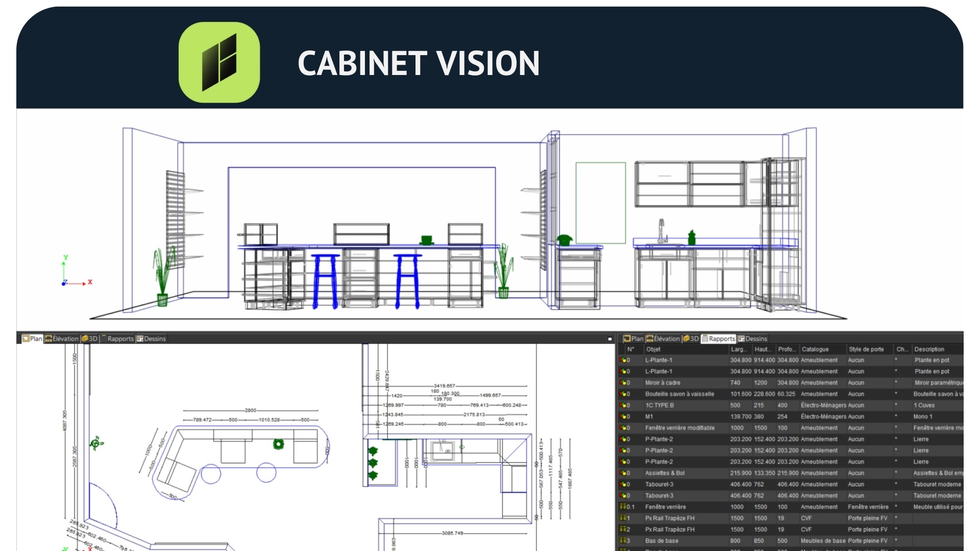Image resolution: width=980 pixels, height=551 pixels.
Task: Open Élévation tab in drawing pane
Action: (62, 339)
